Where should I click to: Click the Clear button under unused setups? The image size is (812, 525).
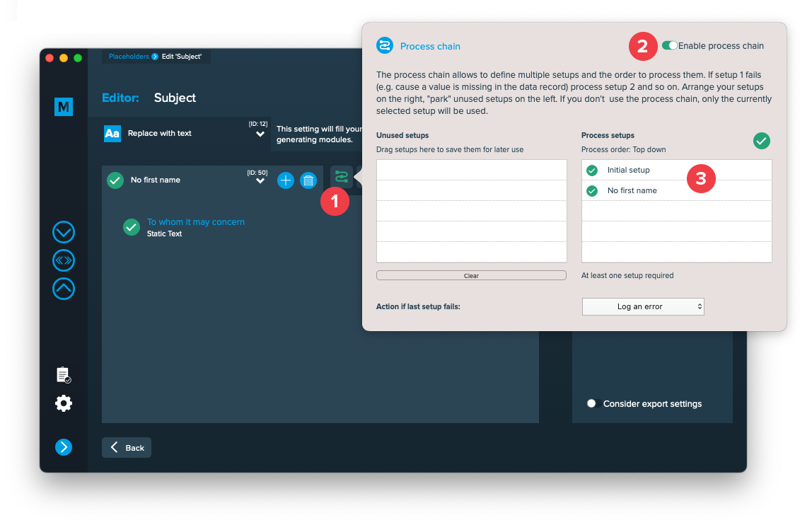(471, 276)
